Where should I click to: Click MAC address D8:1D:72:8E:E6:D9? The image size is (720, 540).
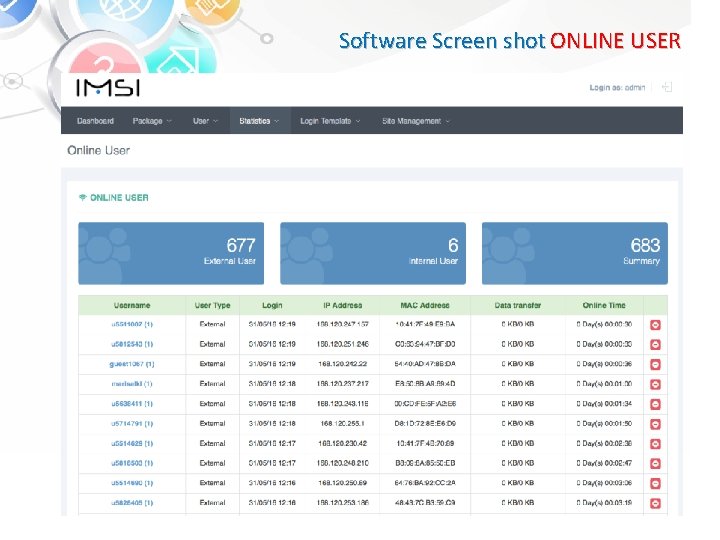[425, 423]
